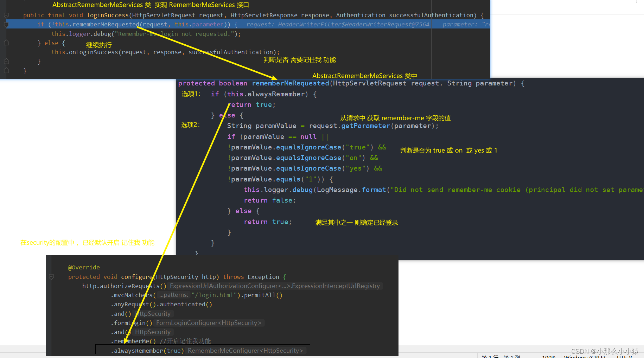The image size is (644, 358).
Task: Click the configure method name
Action: tap(136, 277)
